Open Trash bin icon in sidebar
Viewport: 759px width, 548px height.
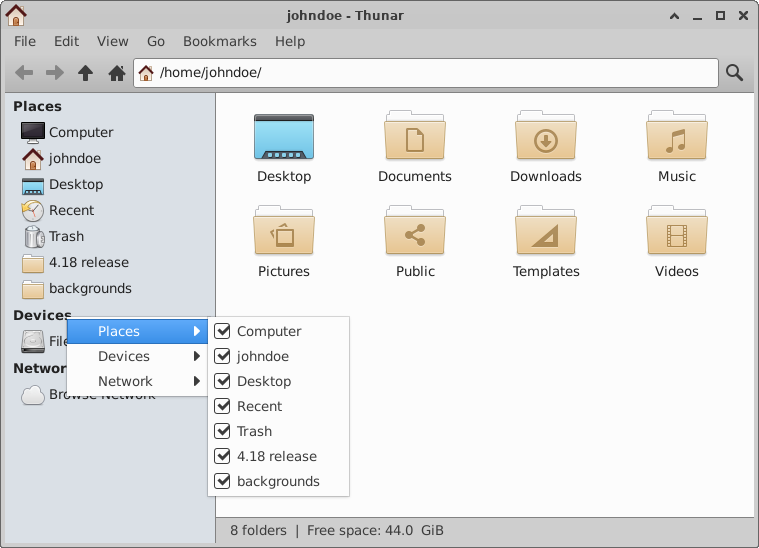tap(33, 237)
